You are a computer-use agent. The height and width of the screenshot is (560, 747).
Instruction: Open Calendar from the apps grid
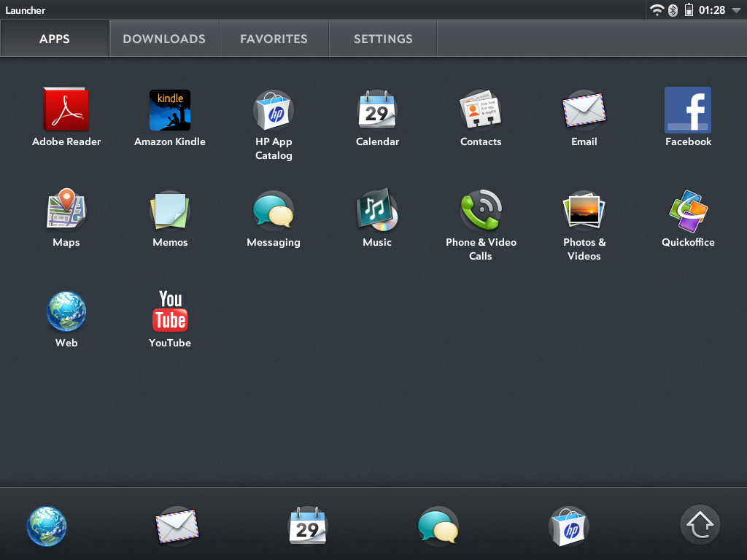tap(377, 109)
